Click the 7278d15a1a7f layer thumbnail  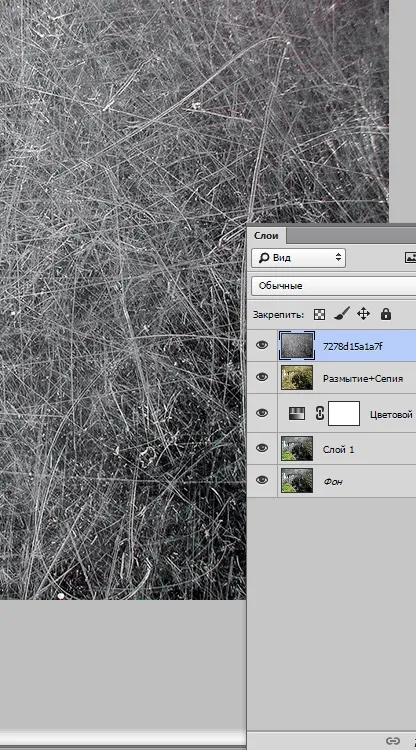(297, 346)
